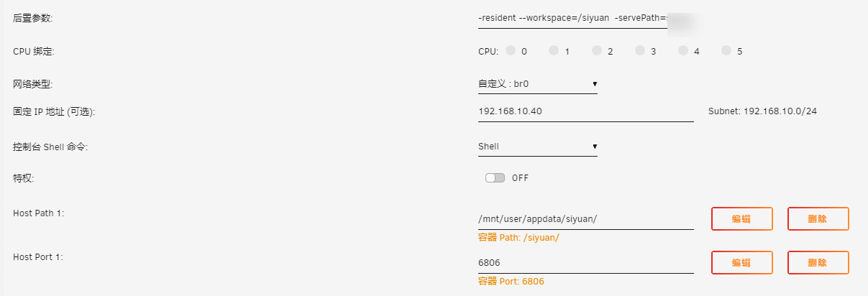Click the fixed IP address field

tap(585, 112)
